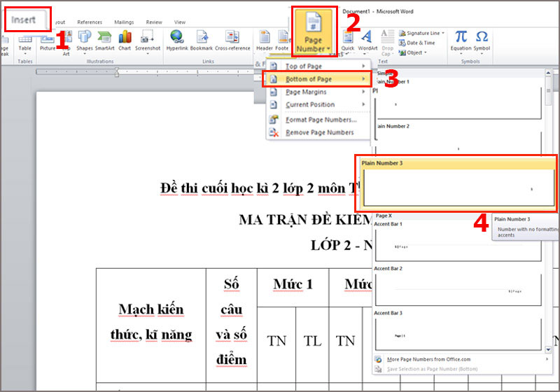Click Remove Page Numbers

(x=318, y=132)
